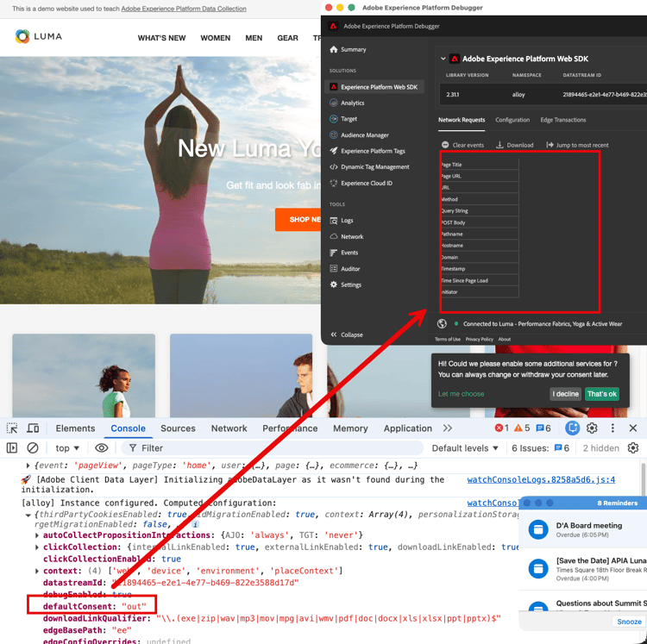Close the DevTools panel

pos(633,428)
